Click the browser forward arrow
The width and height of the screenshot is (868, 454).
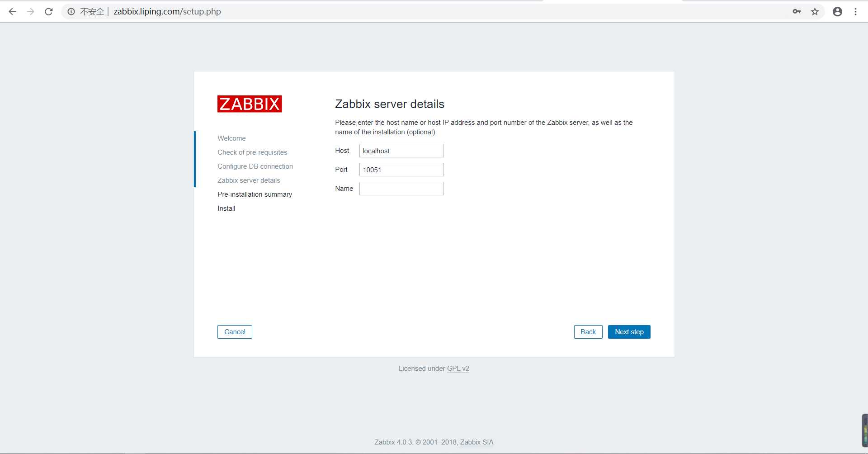[x=30, y=12]
